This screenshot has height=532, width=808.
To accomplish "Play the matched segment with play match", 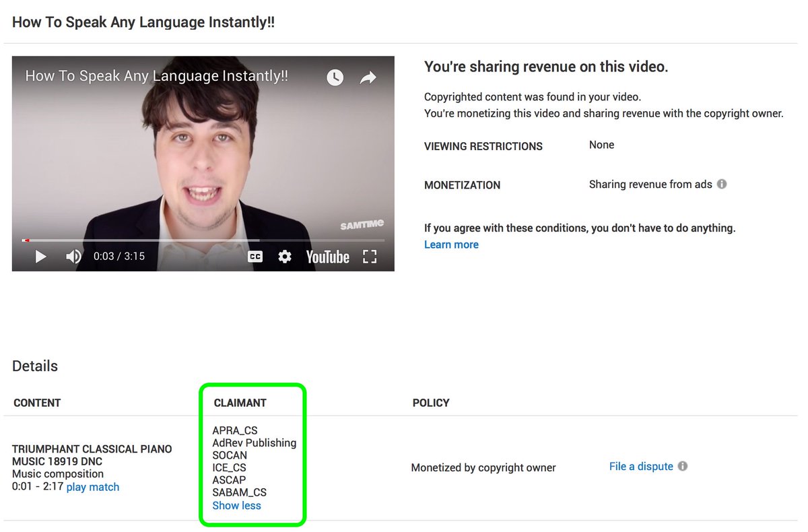I will coord(93,487).
